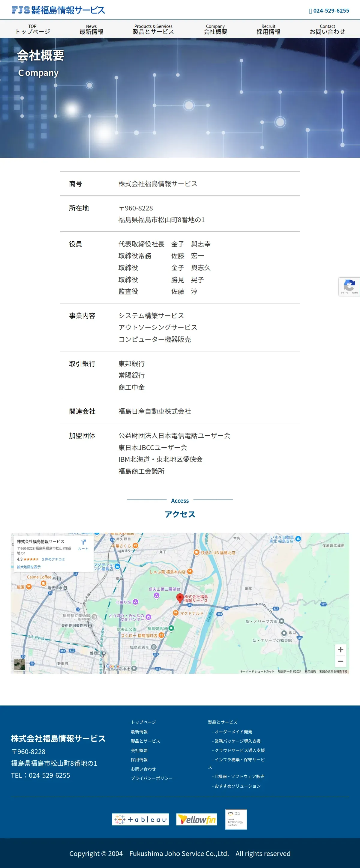Click text 福島日産自動車株式会社
This screenshot has height=868, width=360.
(155, 411)
